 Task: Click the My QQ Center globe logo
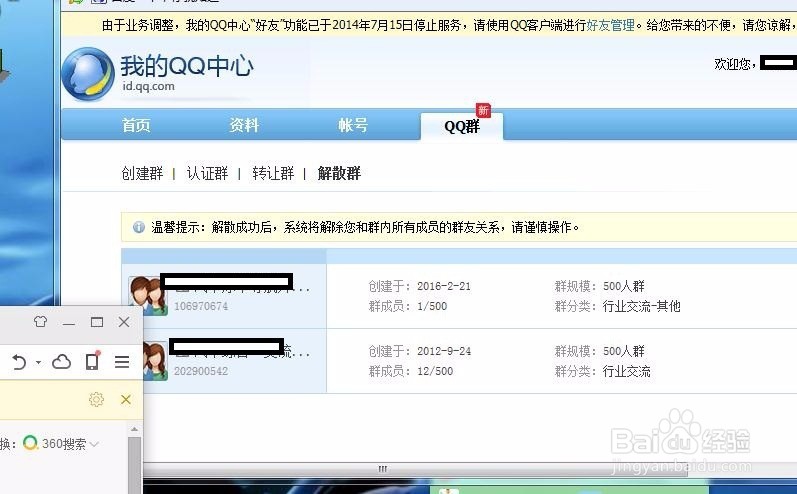coord(87,74)
